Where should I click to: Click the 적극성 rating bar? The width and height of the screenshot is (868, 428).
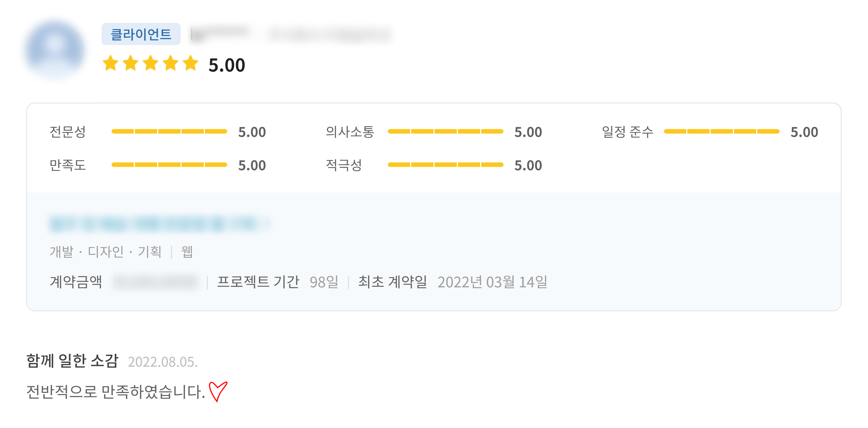click(445, 165)
